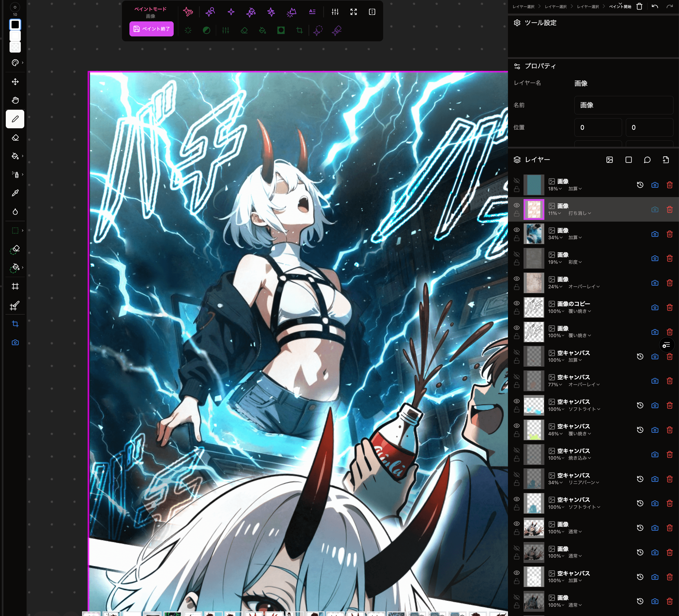Click the ペイント終了 button
Image resolution: width=679 pixels, height=616 pixels.
(152, 29)
